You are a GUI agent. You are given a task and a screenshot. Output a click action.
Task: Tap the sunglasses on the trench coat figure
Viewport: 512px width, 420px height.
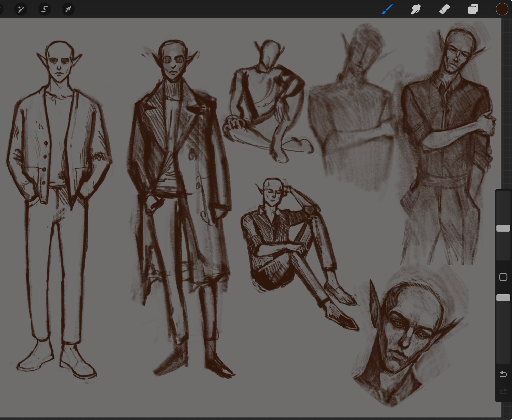[174, 60]
